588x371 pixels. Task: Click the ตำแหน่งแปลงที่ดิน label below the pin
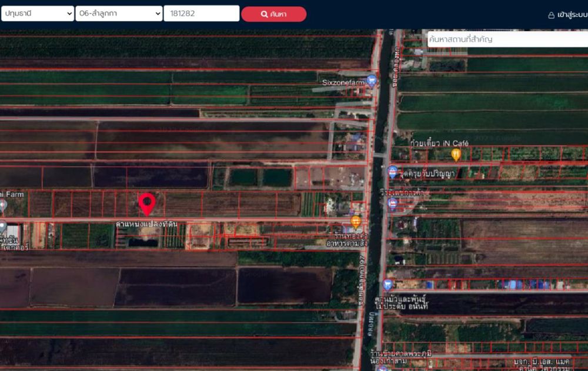click(x=146, y=224)
